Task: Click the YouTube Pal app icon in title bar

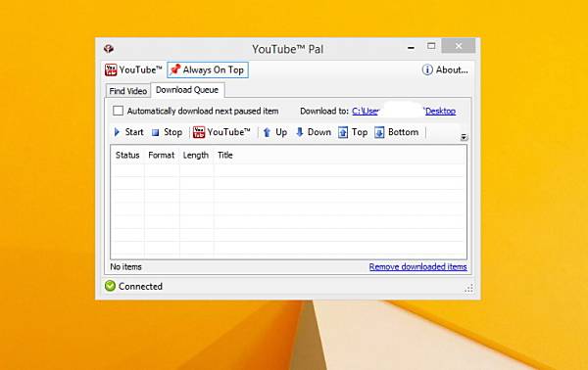Action: pyautogui.click(x=109, y=49)
